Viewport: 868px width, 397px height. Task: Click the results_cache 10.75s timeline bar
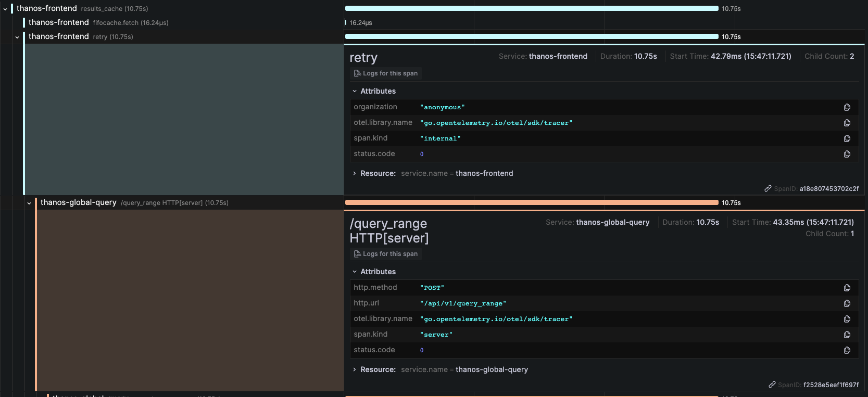[532, 8]
